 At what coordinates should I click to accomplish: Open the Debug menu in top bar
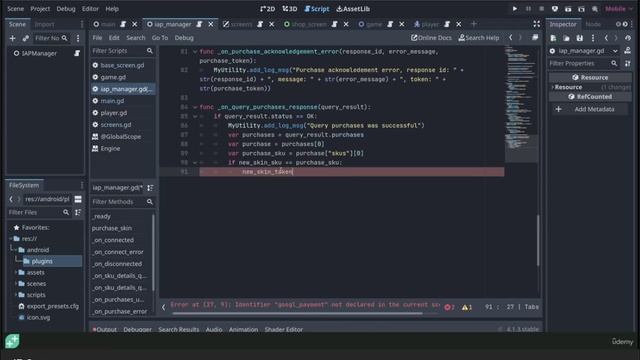pyautogui.click(x=66, y=9)
